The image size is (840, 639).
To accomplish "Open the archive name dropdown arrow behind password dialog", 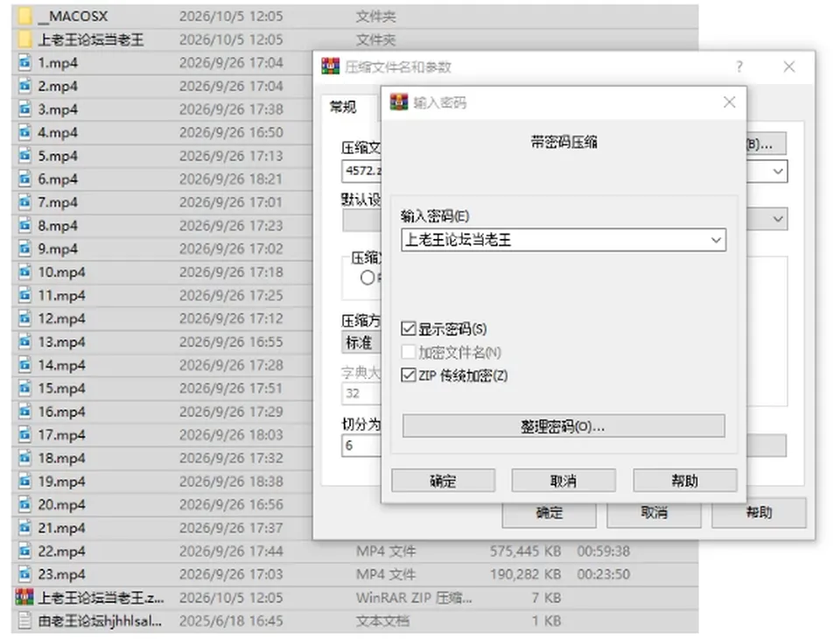I will [778, 172].
